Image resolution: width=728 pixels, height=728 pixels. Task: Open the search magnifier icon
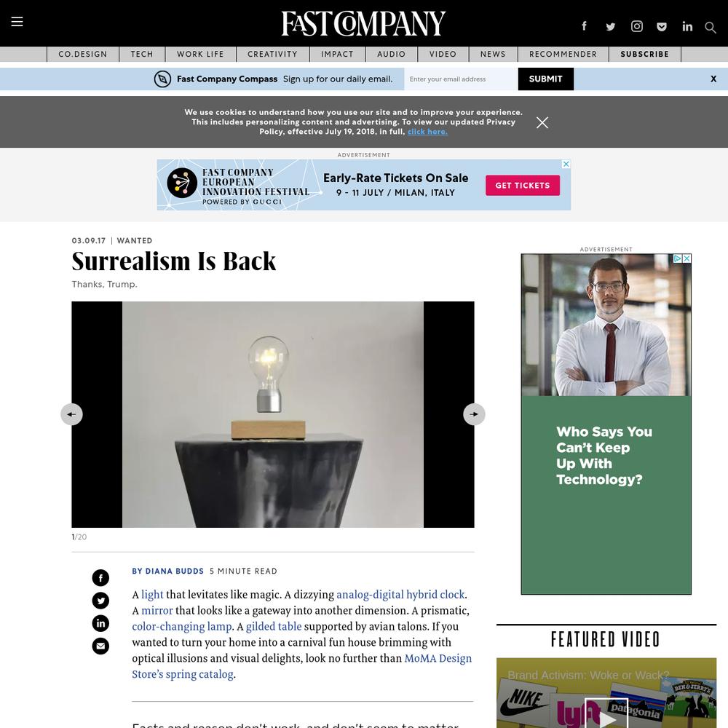tap(710, 28)
